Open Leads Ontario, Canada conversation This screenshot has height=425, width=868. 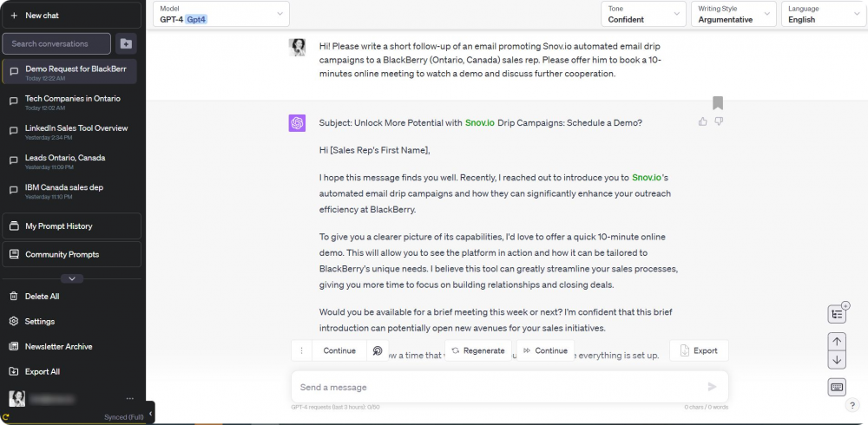point(69,161)
